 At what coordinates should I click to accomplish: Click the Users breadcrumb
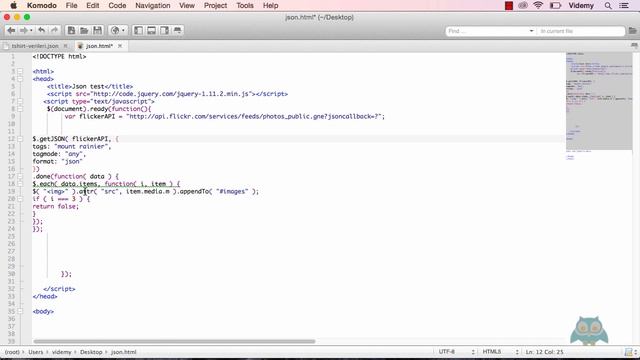(x=36, y=352)
